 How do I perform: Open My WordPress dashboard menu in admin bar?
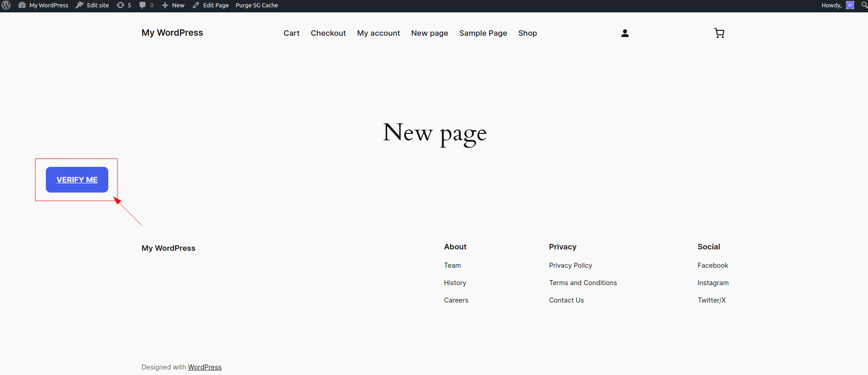coord(43,5)
